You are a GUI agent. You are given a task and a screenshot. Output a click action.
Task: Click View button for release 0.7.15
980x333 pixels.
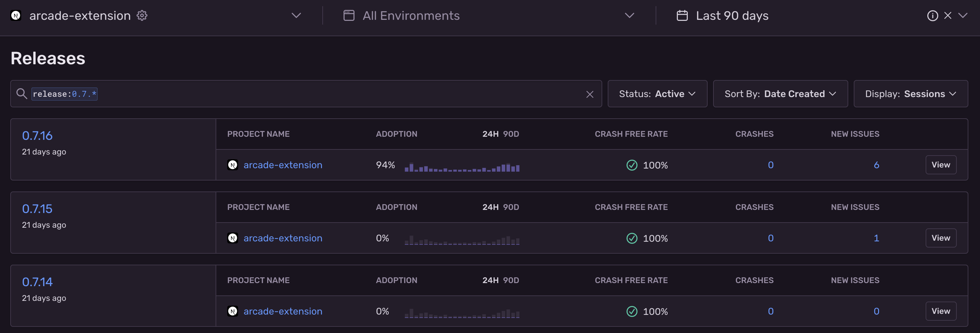point(940,238)
